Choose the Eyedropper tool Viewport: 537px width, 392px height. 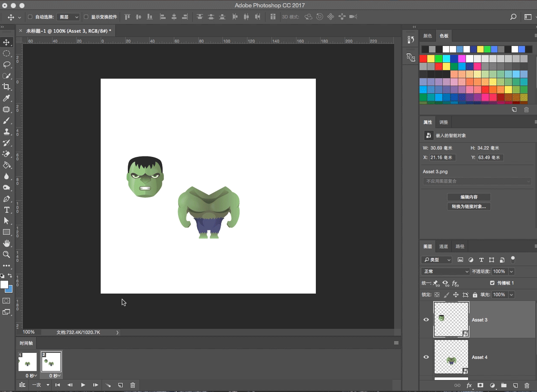pyautogui.click(x=6, y=98)
